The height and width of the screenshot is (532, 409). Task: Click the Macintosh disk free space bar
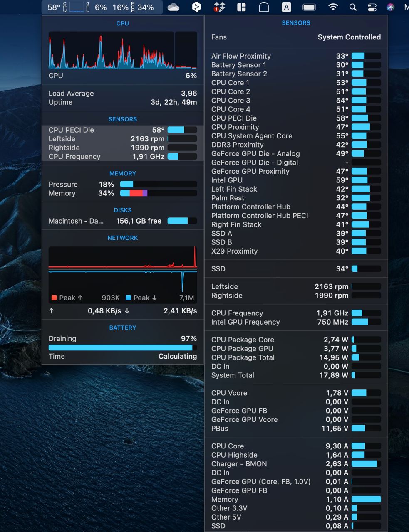(x=182, y=221)
